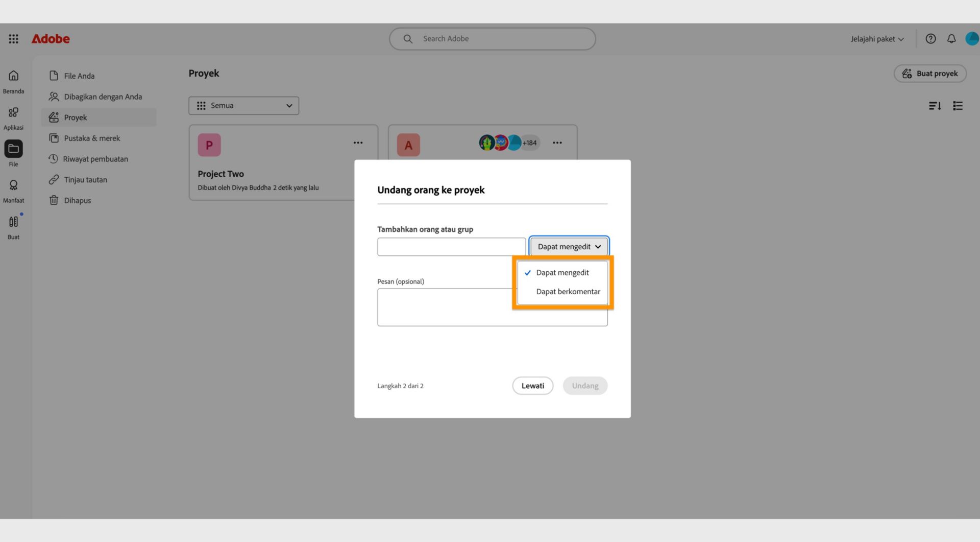Viewport: 980px width, 542px height.
Task: Open the File section via sidebar icon
Action: coord(13,149)
